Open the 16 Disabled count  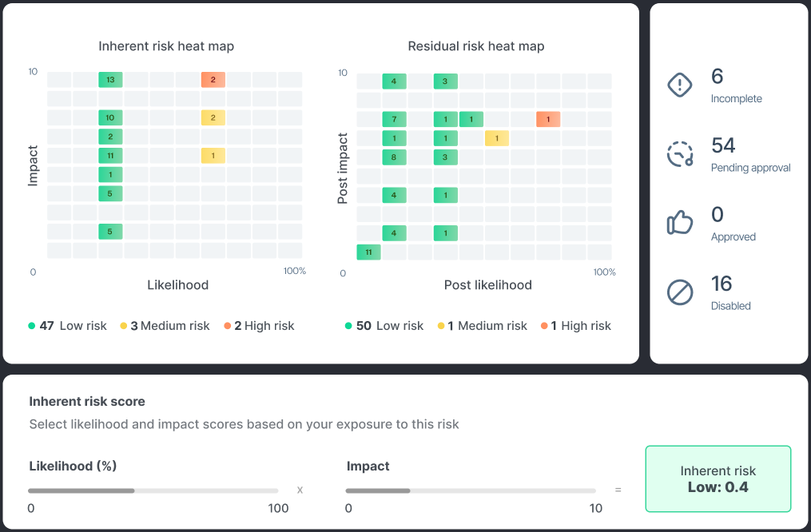point(722,284)
